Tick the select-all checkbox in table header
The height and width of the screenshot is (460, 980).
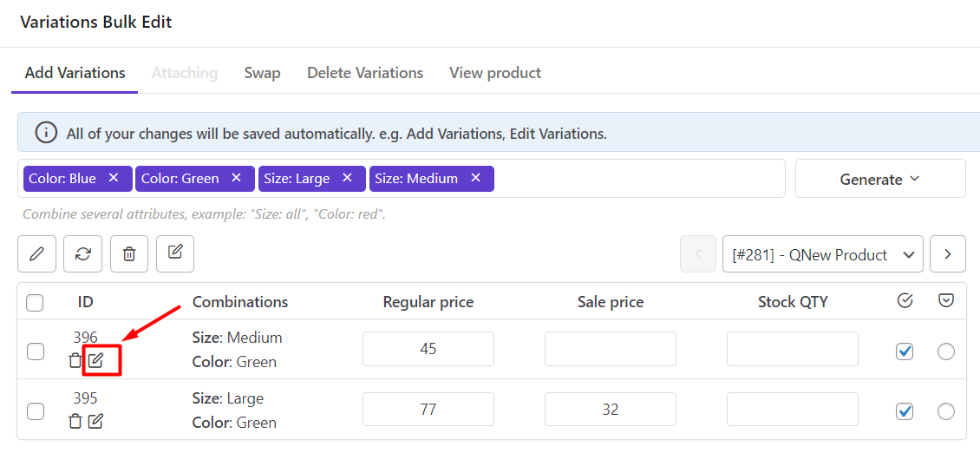point(35,303)
